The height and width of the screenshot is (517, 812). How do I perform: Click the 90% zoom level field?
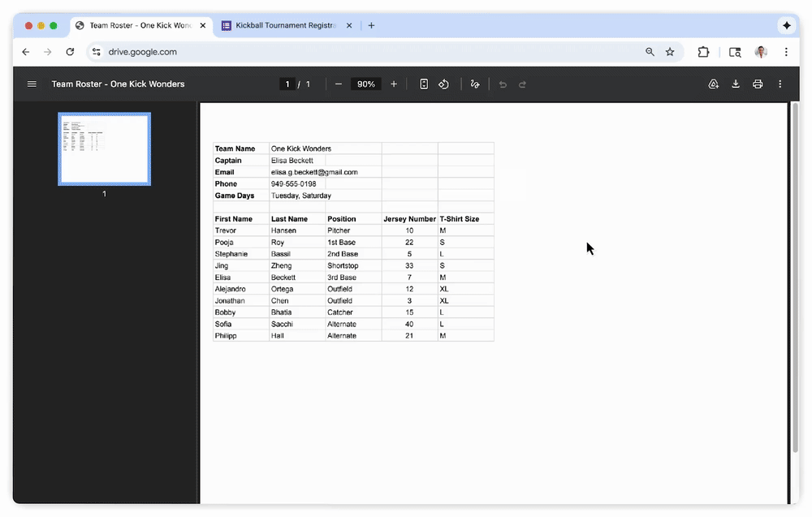coord(365,84)
